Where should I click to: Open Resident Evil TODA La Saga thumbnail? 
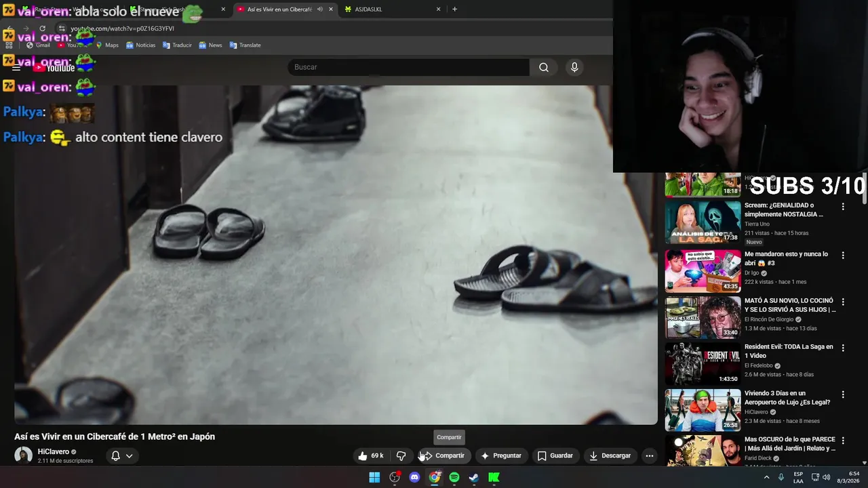(703, 363)
